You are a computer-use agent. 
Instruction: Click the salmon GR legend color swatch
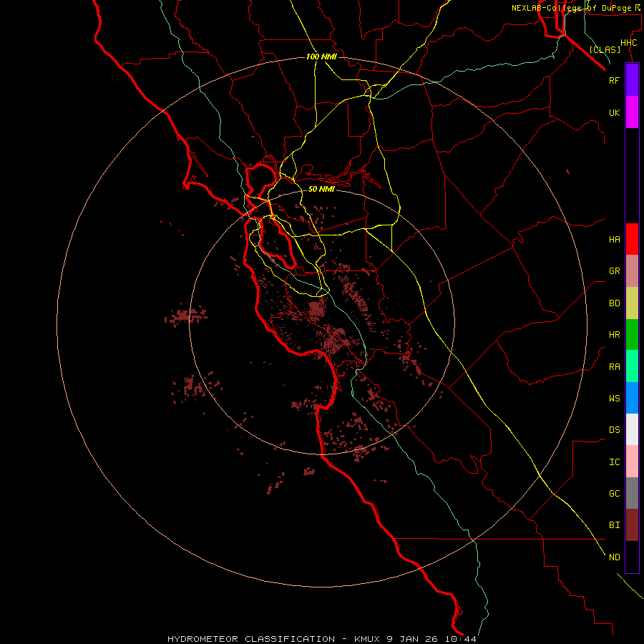(x=632, y=271)
